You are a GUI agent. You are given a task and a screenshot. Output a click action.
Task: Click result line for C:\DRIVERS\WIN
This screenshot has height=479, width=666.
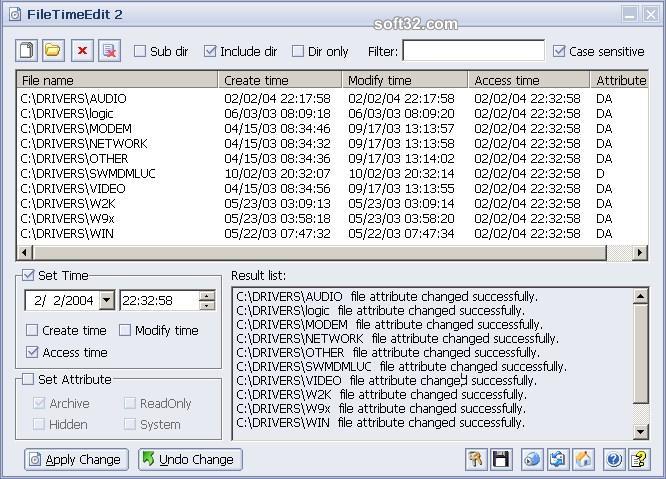click(380, 423)
